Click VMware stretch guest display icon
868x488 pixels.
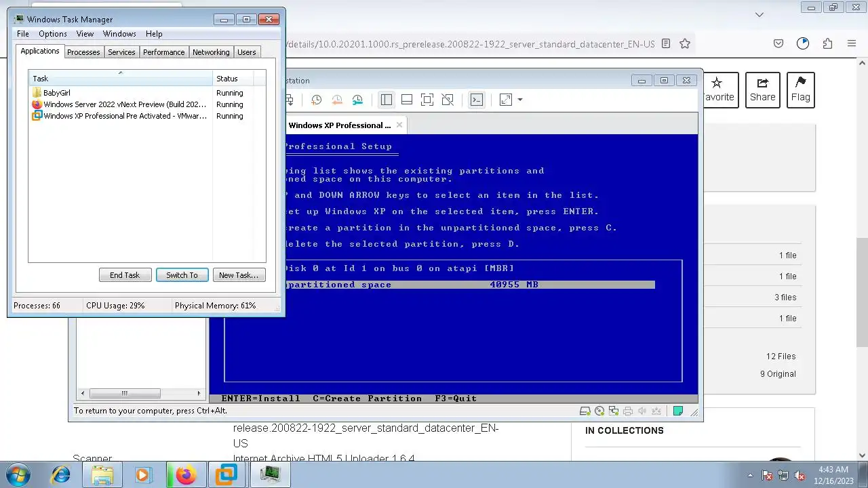(506, 100)
